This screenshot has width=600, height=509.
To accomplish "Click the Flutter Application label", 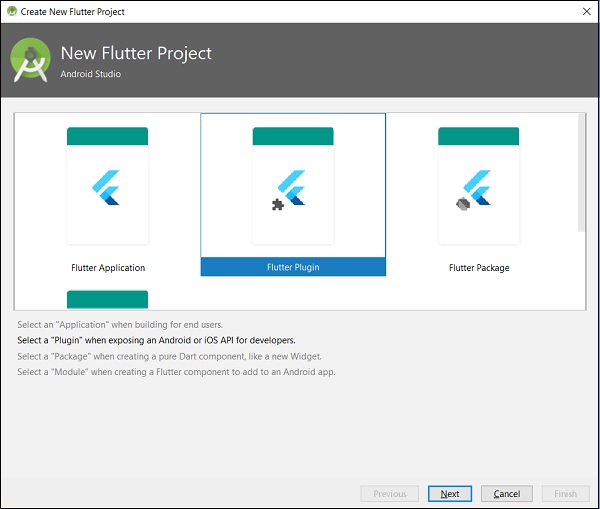I will [x=108, y=268].
